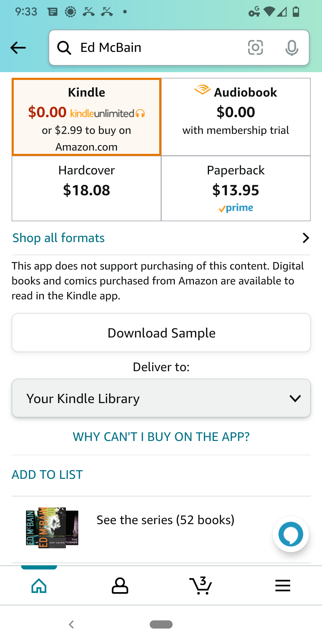Select the Audiobook format option
This screenshot has height=644, width=322.
tap(236, 117)
